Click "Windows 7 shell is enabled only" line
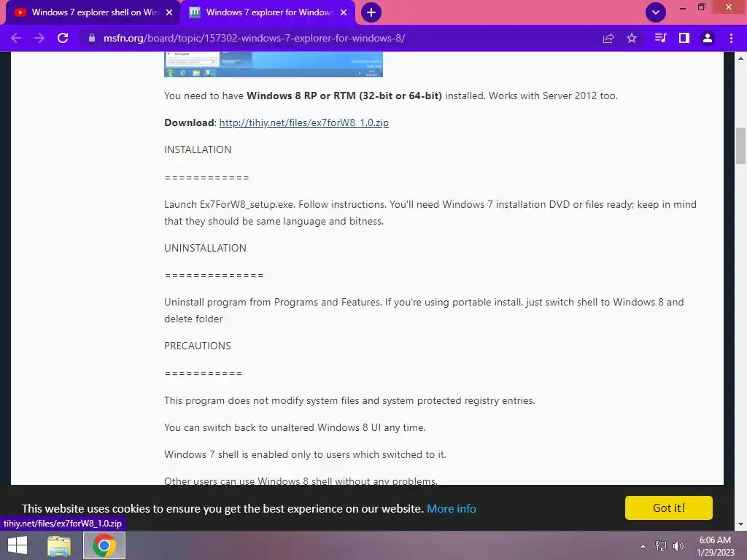Screen dimensions: 747x560 306,454
